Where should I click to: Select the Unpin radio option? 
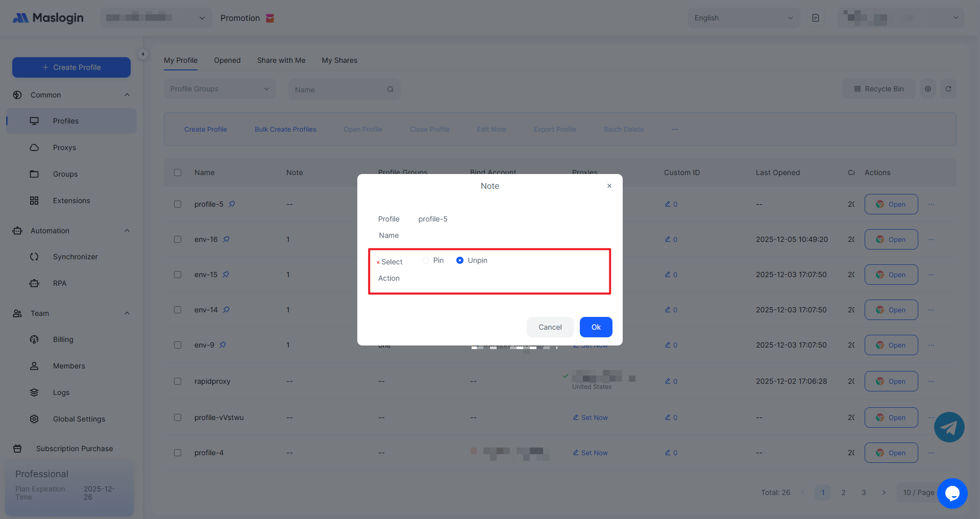click(460, 260)
